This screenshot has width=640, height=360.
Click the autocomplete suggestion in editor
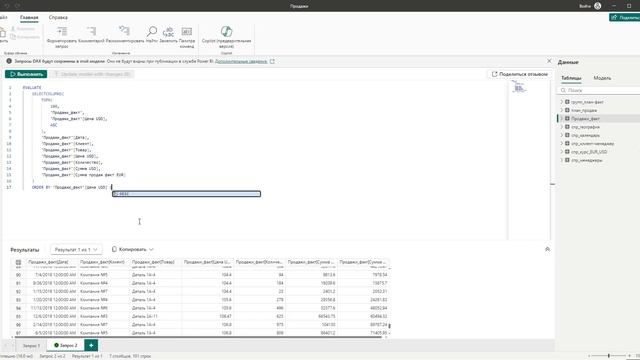pyautogui.click(x=187, y=194)
